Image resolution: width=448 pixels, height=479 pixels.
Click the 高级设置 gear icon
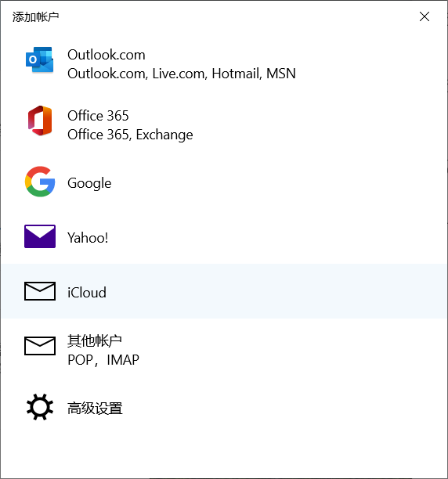tap(40, 407)
